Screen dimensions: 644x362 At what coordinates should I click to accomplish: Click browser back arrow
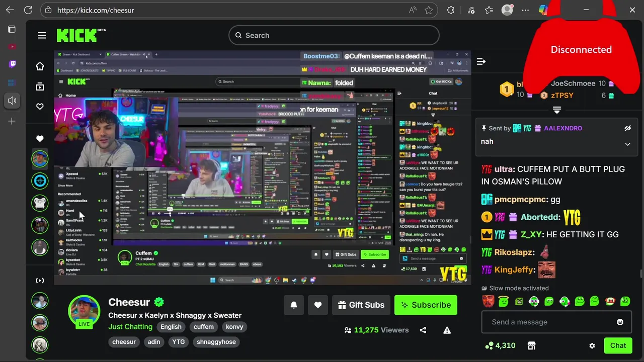pos(10,10)
